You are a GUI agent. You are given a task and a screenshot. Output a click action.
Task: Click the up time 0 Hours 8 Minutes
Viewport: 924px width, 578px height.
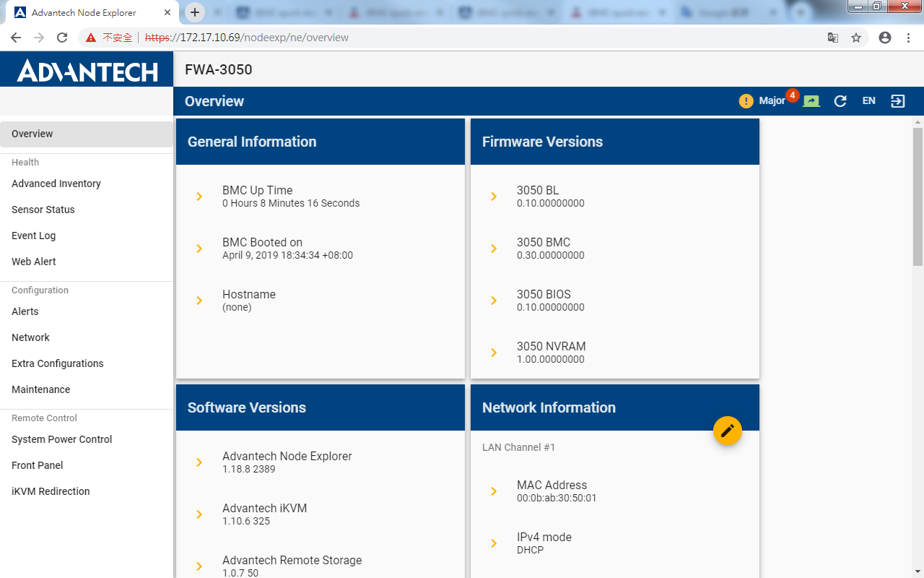291,203
